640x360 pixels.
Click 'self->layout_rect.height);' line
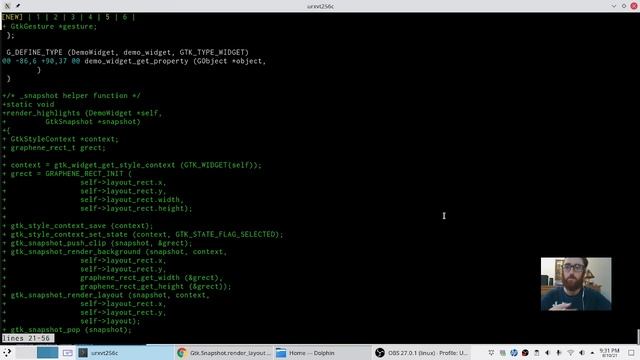pos(136,209)
